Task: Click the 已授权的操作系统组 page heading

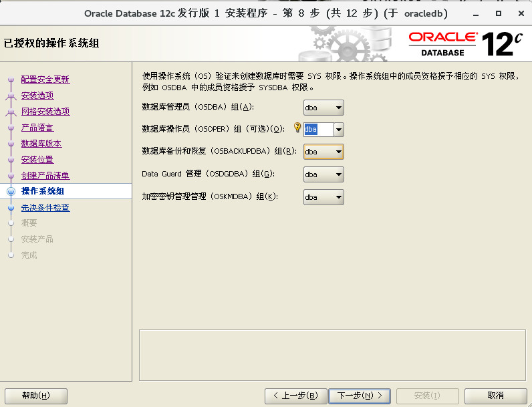Action: tap(51, 43)
